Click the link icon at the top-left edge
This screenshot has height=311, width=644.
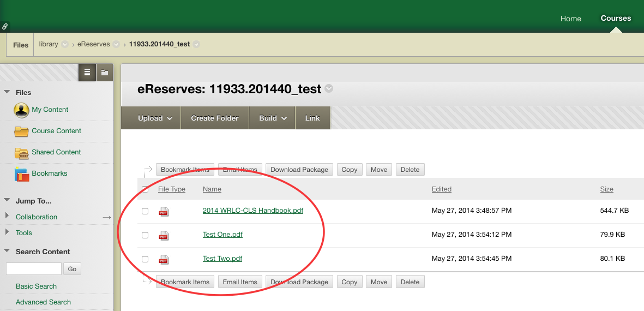point(4,27)
